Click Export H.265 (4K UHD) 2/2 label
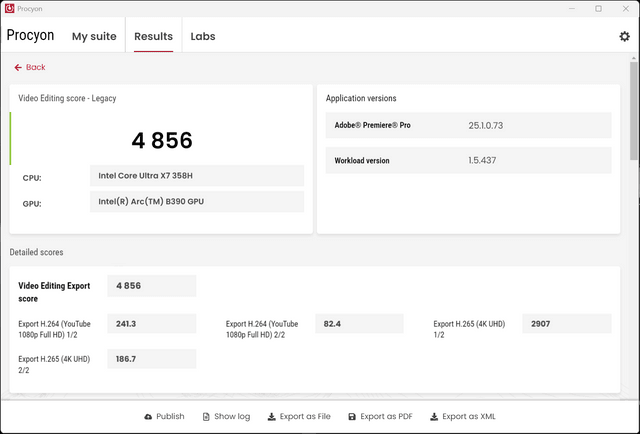This screenshot has height=434, width=640. [x=54, y=364]
